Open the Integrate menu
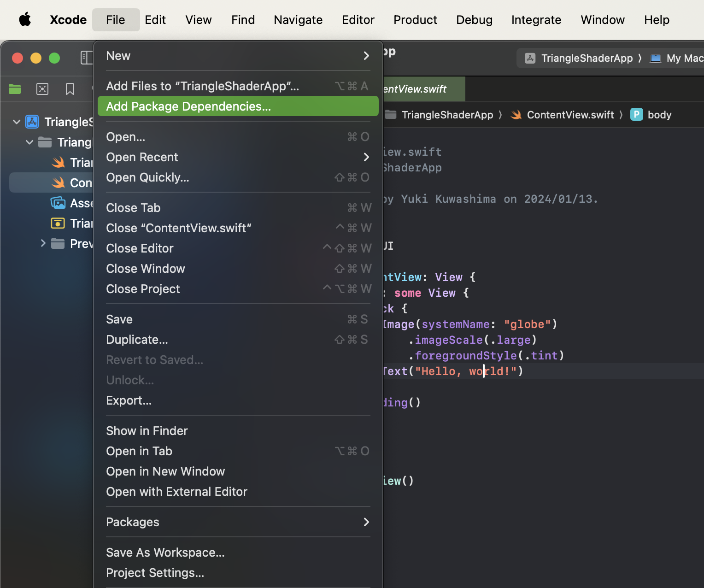The height and width of the screenshot is (588, 704). [x=536, y=20]
